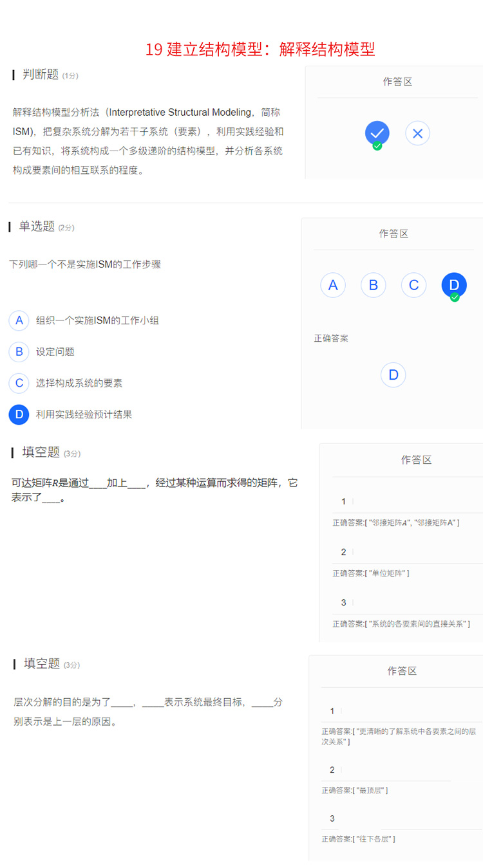This screenshot has width=483, height=868.
Task: Pick option A icon beside 组织一个实施ISM的工作小组
Action: [19, 320]
